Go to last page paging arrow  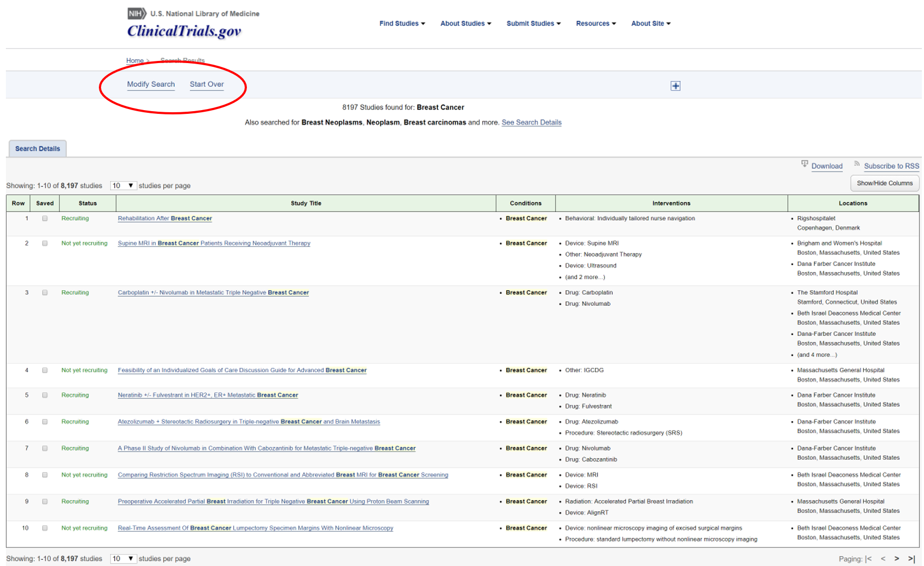(x=912, y=559)
